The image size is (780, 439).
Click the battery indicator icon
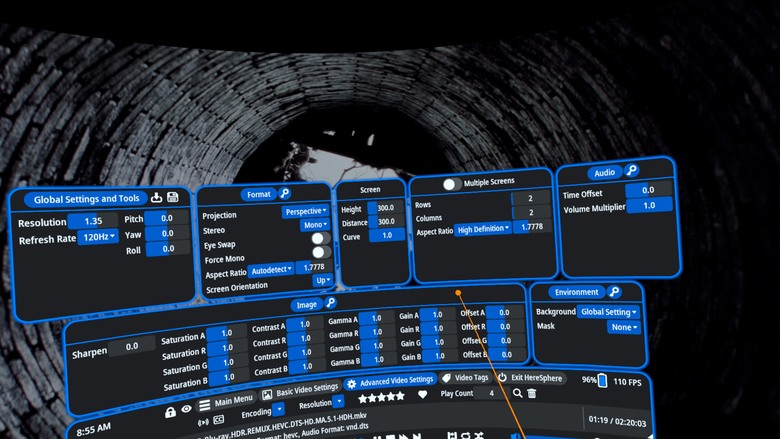602,380
